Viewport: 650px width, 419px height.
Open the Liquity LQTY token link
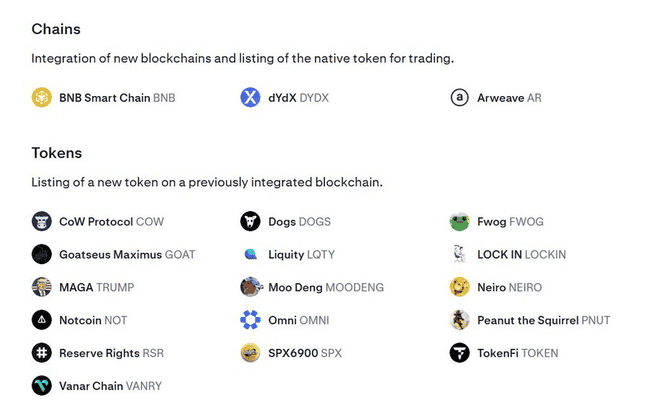click(x=301, y=254)
